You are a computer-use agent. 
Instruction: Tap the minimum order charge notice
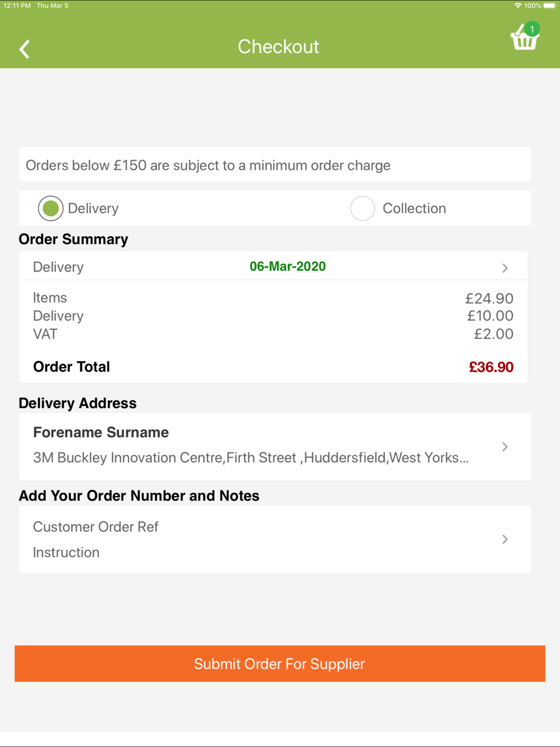point(208,165)
